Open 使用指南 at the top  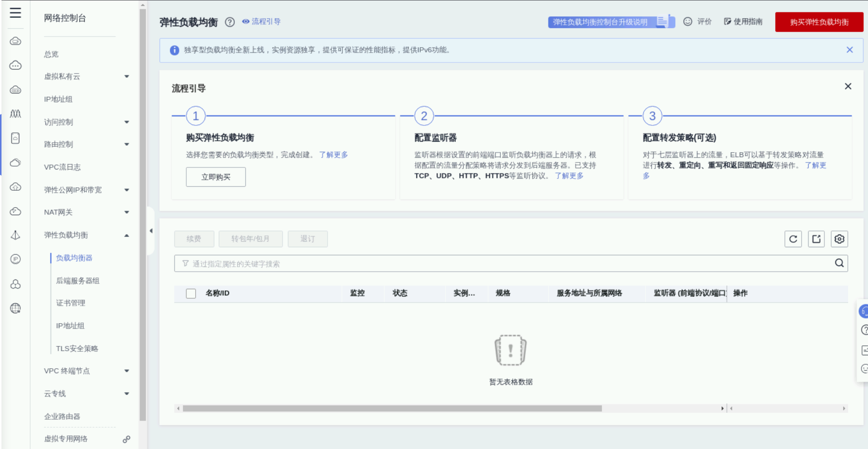point(743,22)
